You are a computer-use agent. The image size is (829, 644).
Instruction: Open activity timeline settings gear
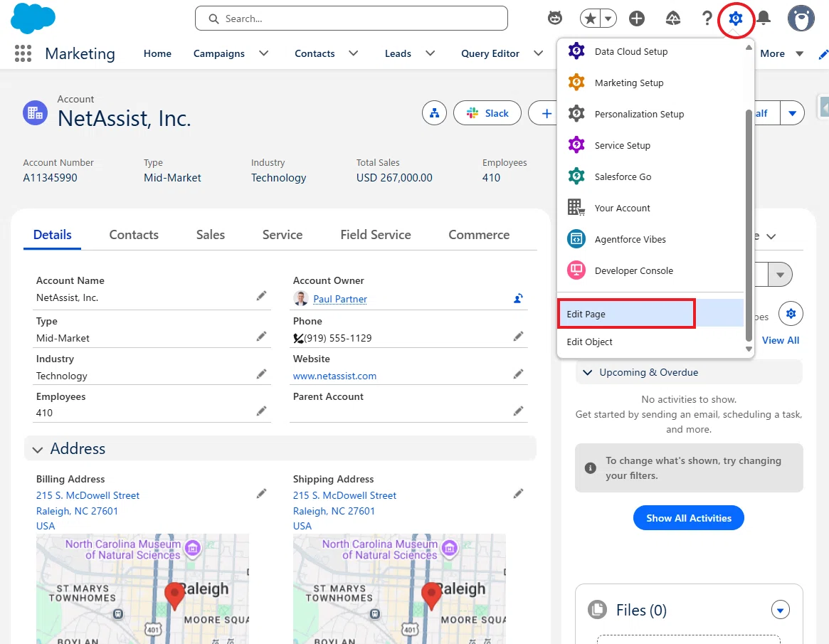pos(791,314)
